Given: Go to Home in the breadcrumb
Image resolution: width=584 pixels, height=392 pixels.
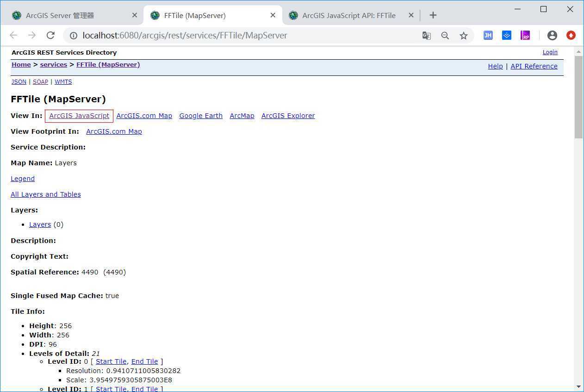Looking at the screenshot, I should [21, 65].
